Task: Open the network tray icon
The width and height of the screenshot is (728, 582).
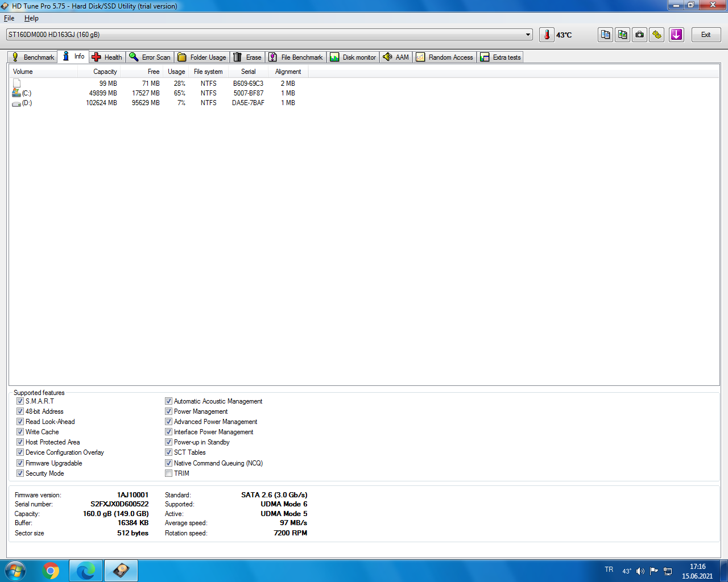Action: [x=668, y=571]
